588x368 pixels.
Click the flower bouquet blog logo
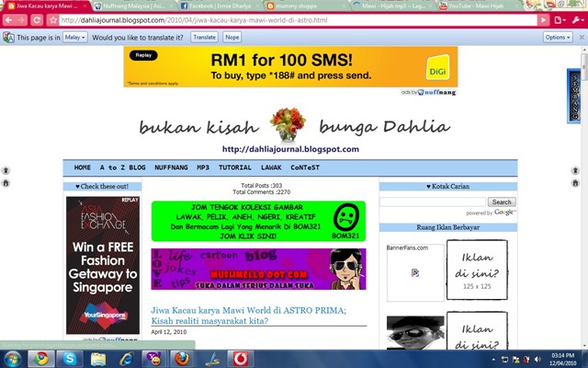point(288,124)
